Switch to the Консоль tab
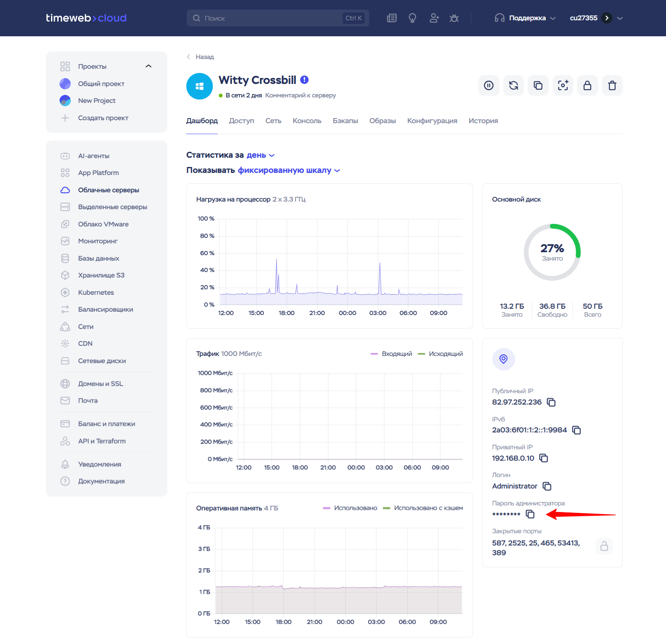Image resolution: width=666 pixels, height=644 pixels. (307, 121)
